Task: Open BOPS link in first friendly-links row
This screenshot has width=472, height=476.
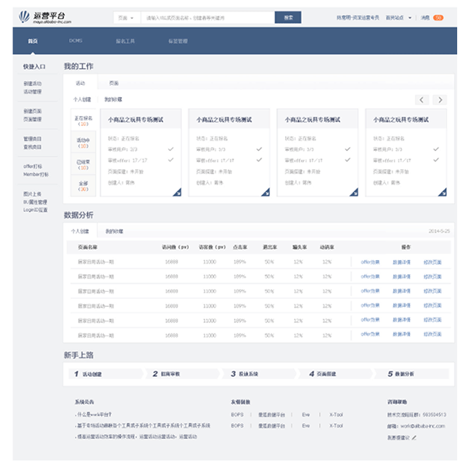Action: (x=237, y=415)
